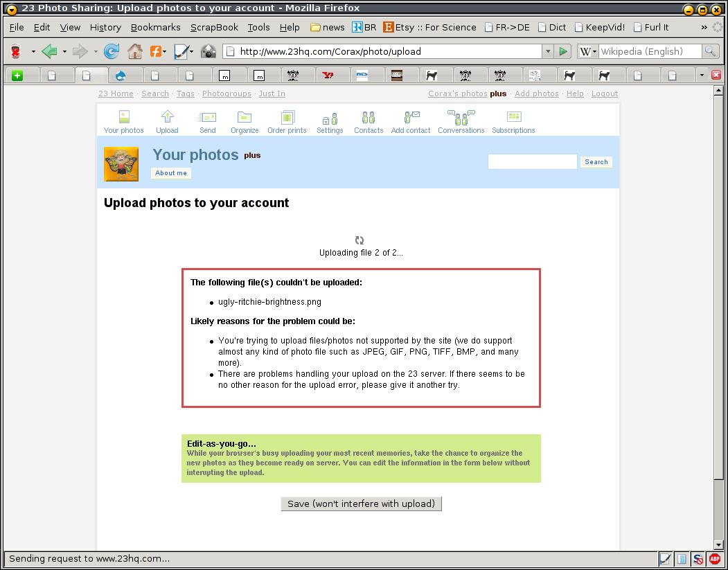The width and height of the screenshot is (728, 570).
Task: Open the Subscriptions icon
Action: coord(513,116)
